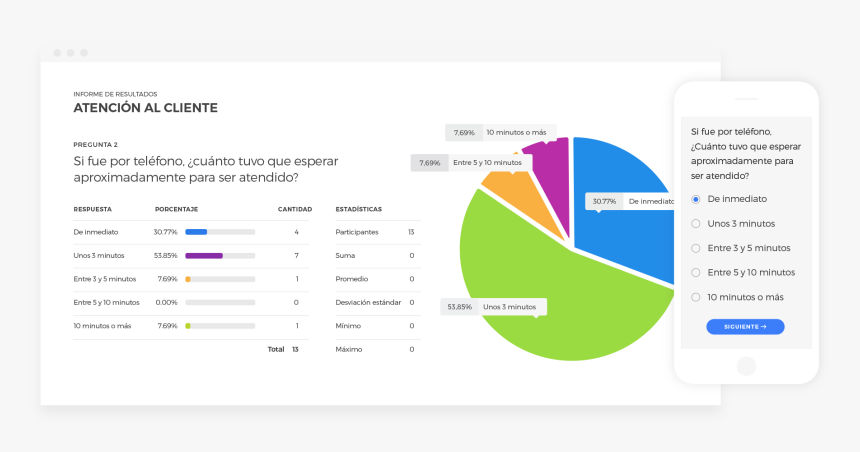Click the PREGUNTA 2 label
Screen dimensions: 860x452
95,145
